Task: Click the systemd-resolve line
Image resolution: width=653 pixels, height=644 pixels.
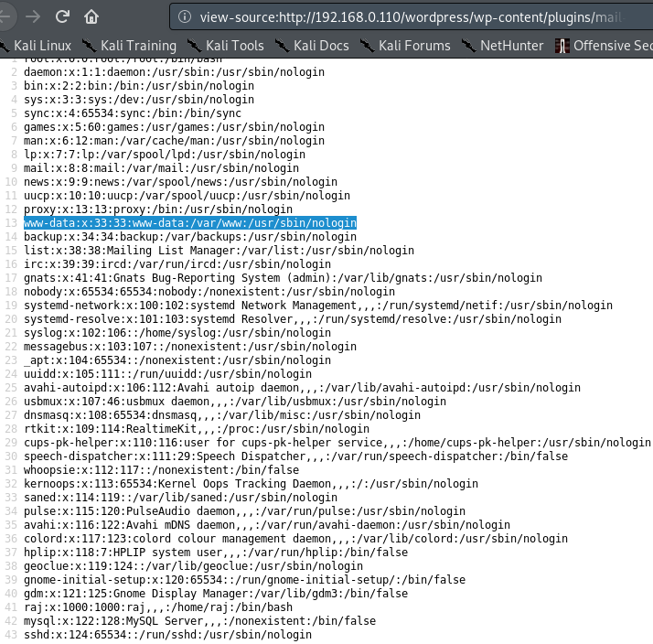Action: [293, 319]
